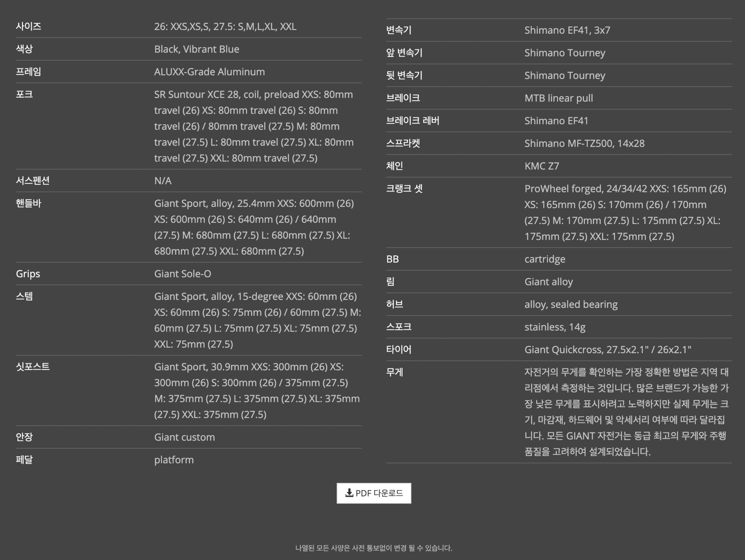Select color value Black, Vibrant Blue
Screen dimensions: 745x560
196,49
